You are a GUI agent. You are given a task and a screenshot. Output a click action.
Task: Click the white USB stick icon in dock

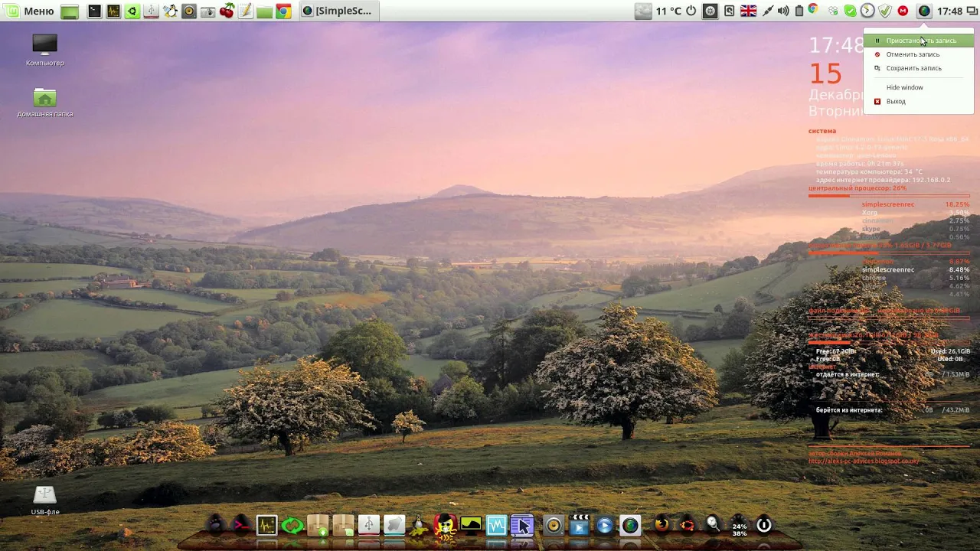pos(369,525)
